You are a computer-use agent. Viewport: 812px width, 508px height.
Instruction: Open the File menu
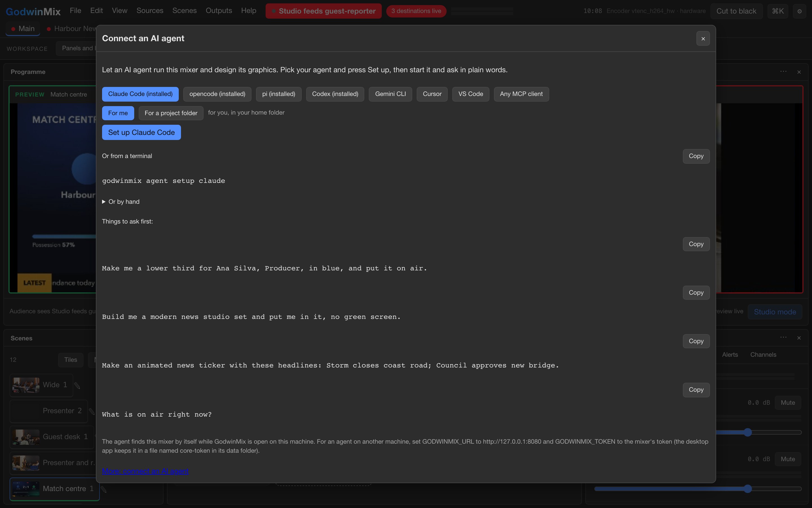(76, 11)
